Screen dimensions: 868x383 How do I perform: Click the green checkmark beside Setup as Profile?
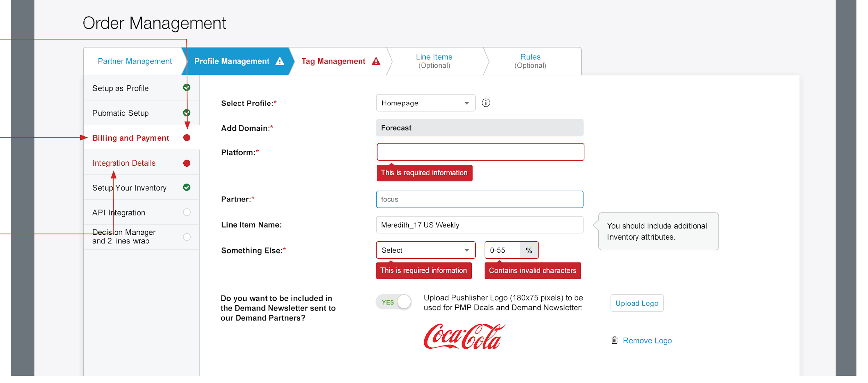click(x=187, y=88)
